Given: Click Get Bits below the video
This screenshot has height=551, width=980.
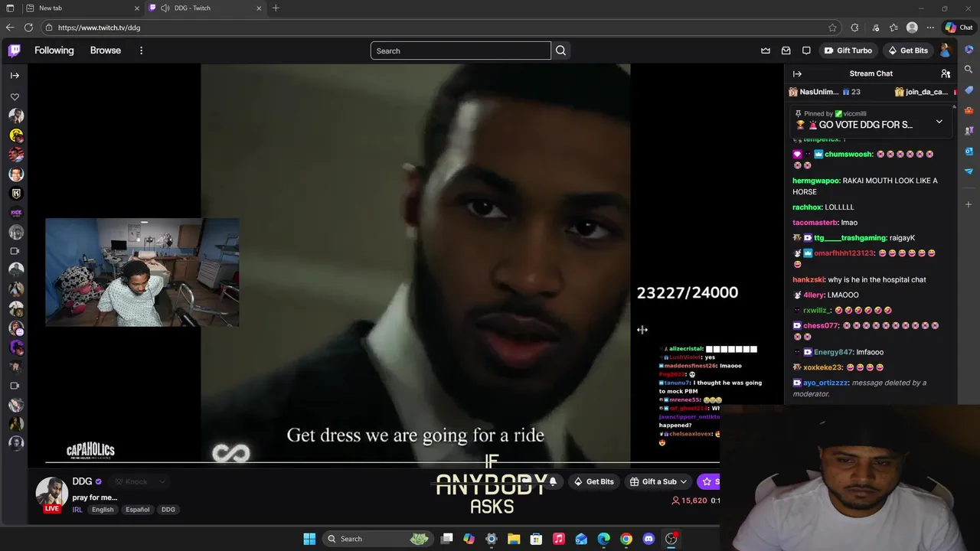Looking at the screenshot, I should point(593,481).
